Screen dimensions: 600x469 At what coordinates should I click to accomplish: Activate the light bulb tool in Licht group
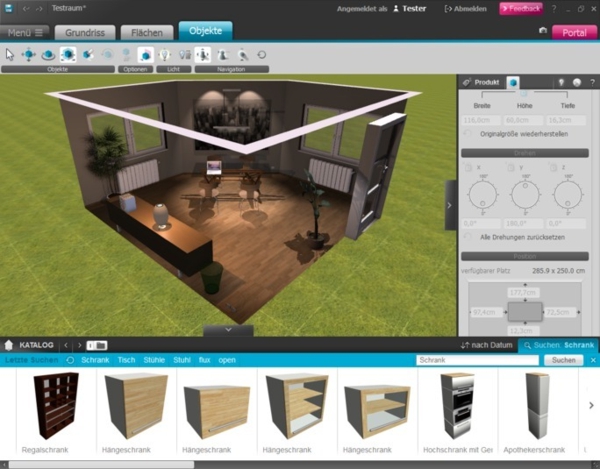click(x=164, y=54)
